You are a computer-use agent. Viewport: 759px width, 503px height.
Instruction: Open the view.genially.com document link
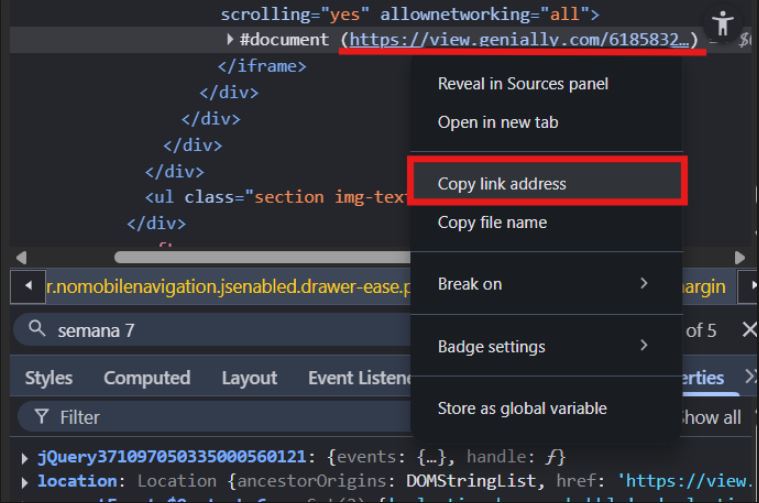[519, 41]
